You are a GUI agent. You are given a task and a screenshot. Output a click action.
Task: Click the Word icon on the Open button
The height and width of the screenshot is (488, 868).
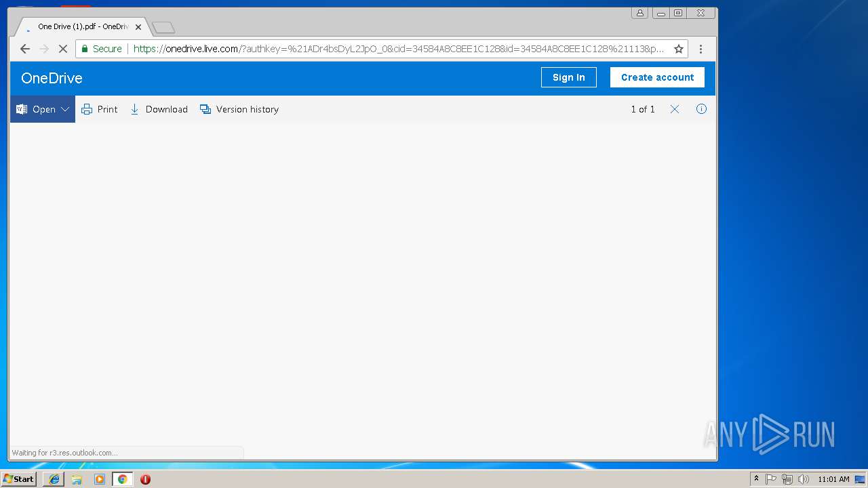tap(22, 109)
